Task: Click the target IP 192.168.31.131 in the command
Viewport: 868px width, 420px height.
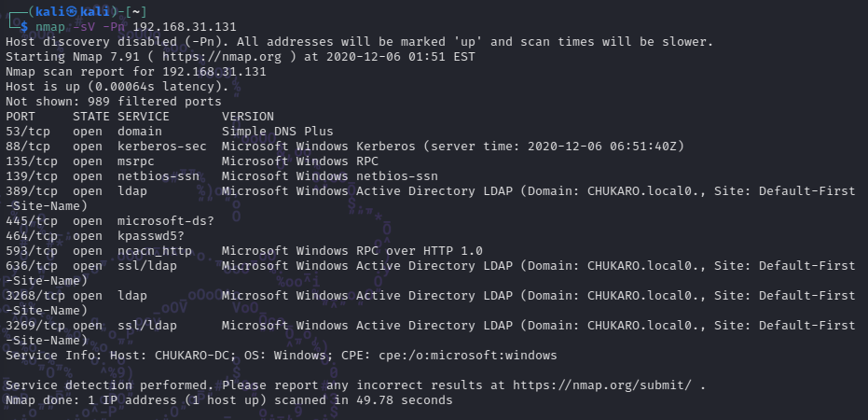Action: [x=185, y=26]
